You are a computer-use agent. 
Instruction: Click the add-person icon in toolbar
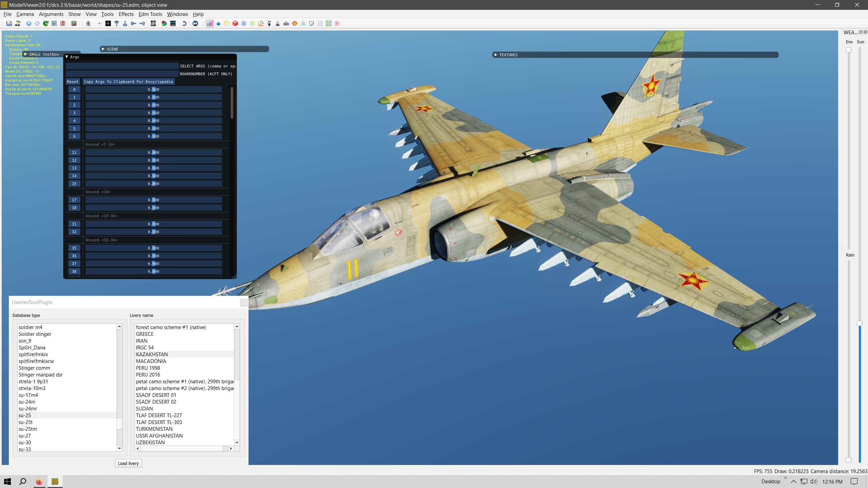coord(18,23)
